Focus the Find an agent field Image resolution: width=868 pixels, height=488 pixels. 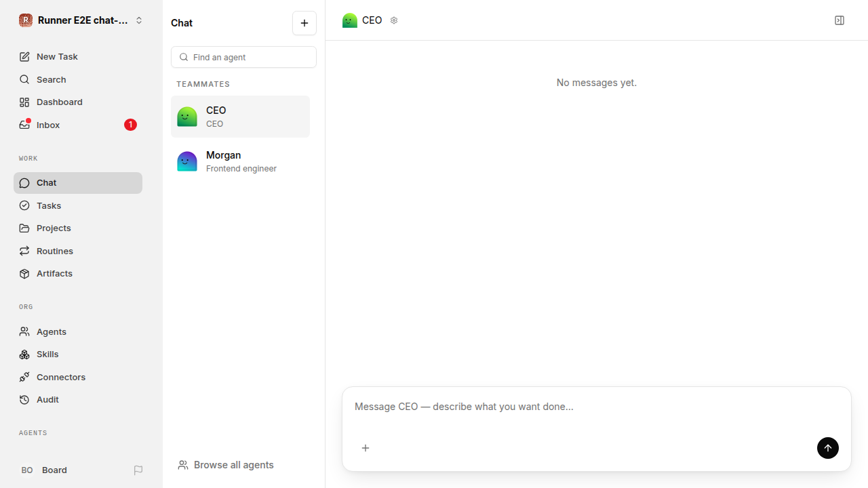(x=243, y=57)
